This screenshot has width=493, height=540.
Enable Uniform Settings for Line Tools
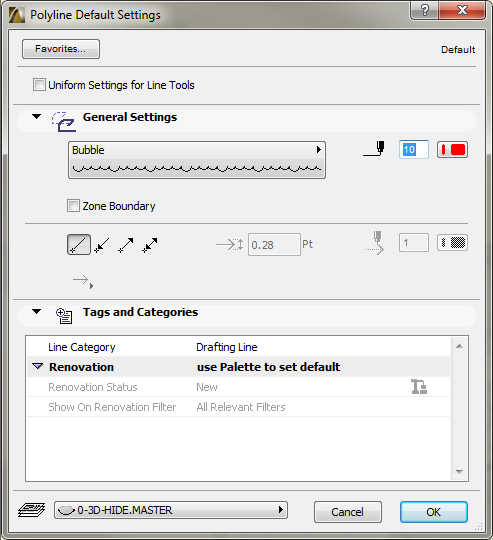click(x=39, y=85)
